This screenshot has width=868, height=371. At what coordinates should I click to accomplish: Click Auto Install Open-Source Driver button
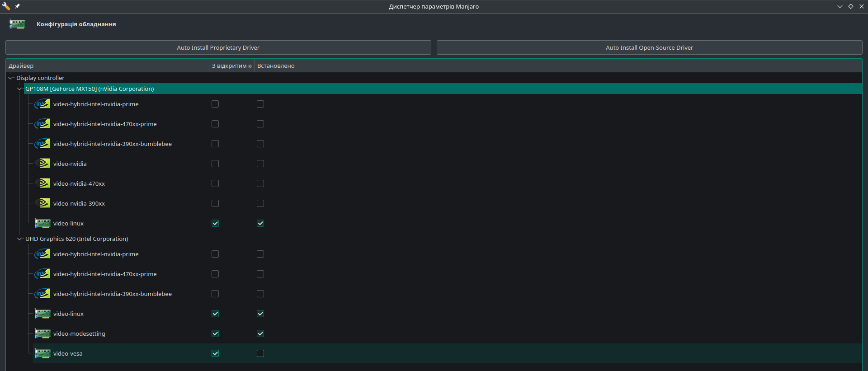point(649,47)
